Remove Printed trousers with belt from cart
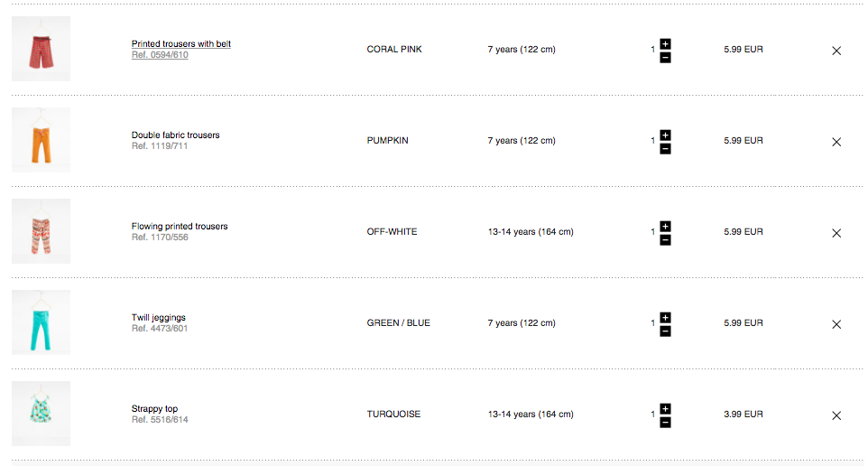Image resolution: width=868 pixels, height=466 pixels. tap(836, 51)
